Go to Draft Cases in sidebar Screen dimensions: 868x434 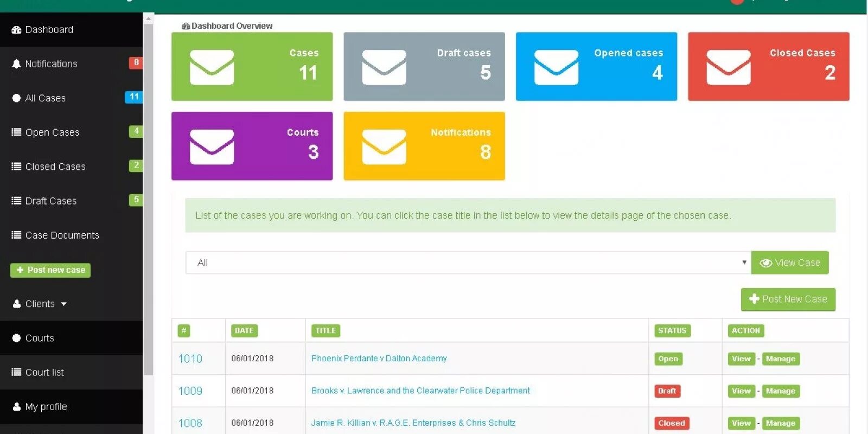pos(71,201)
